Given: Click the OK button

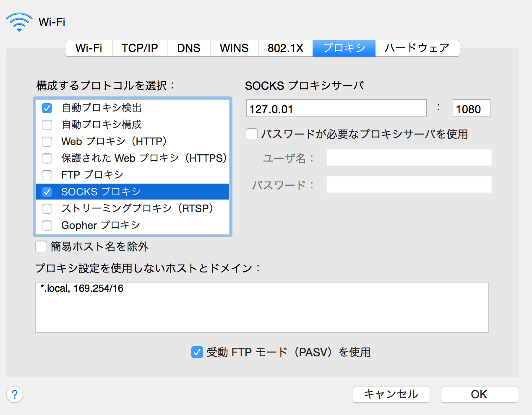Looking at the screenshot, I should point(479,394).
